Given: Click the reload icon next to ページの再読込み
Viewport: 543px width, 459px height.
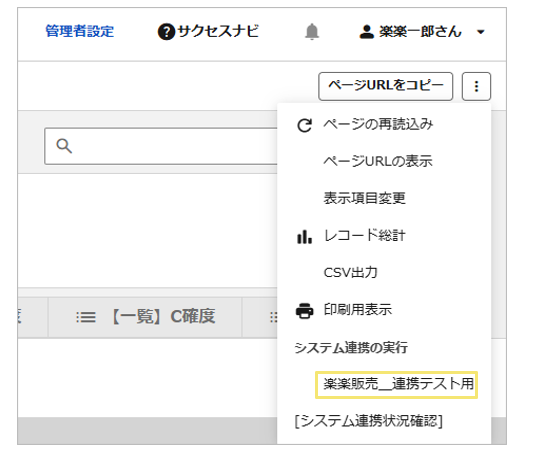Looking at the screenshot, I should point(305,125).
